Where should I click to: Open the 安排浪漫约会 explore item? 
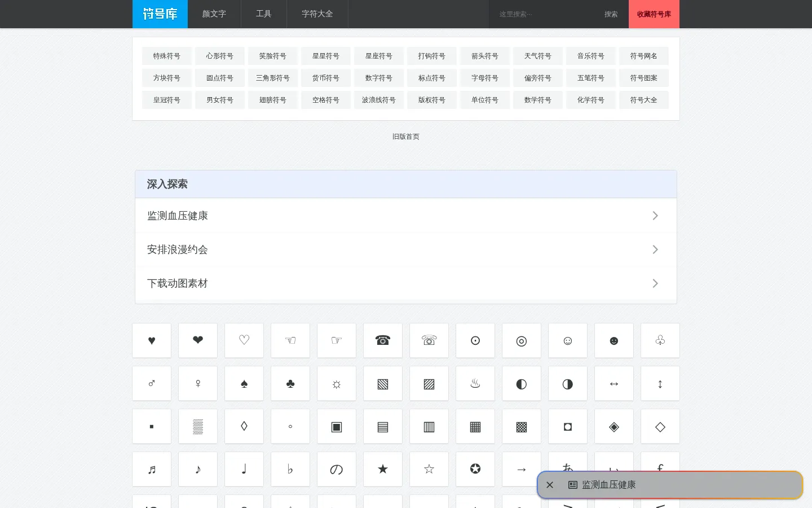(x=406, y=249)
